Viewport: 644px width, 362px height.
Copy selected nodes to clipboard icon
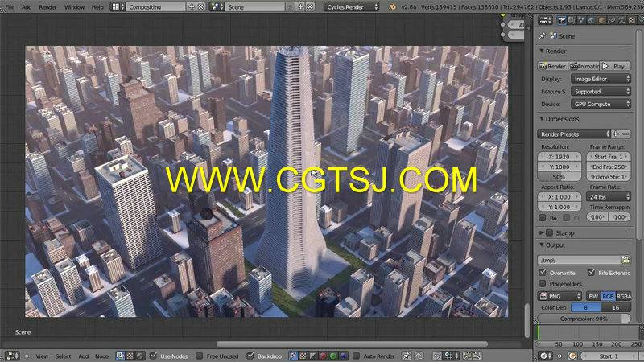pyautogui.click(x=468, y=356)
